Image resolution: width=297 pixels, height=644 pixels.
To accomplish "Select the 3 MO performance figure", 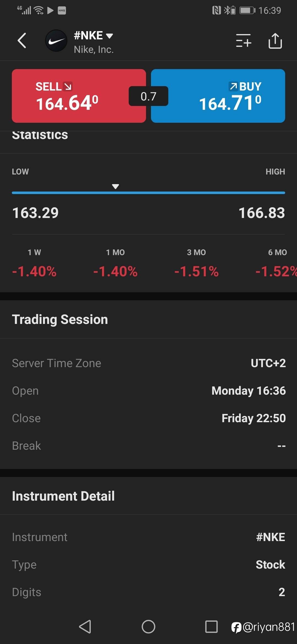I will click(x=196, y=271).
